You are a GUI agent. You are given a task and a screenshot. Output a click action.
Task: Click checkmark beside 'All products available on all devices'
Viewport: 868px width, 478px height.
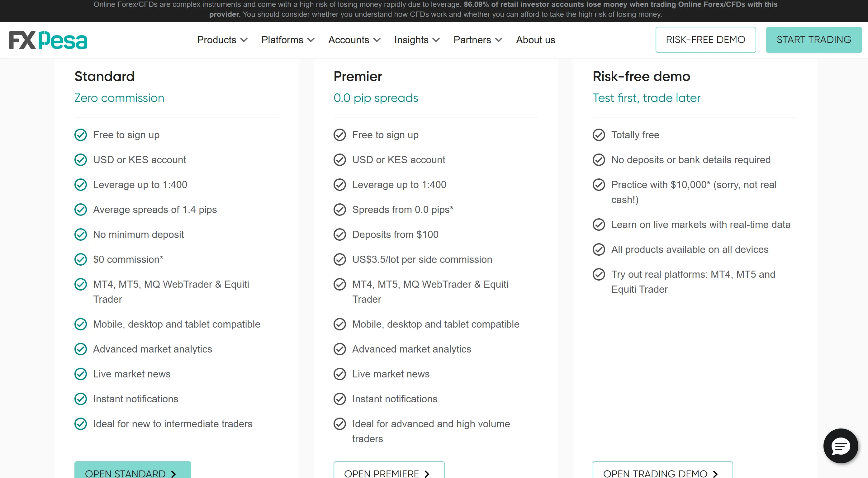(599, 249)
